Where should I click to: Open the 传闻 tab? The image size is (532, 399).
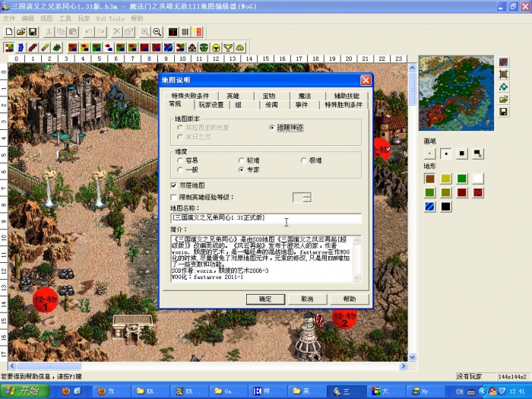271,105
